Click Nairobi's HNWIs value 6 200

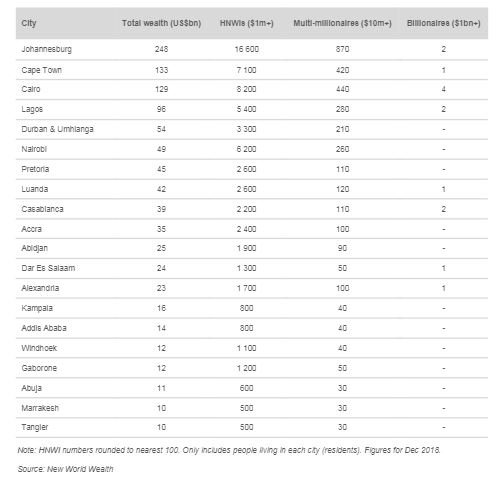pyautogui.click(x=246, y=149)
